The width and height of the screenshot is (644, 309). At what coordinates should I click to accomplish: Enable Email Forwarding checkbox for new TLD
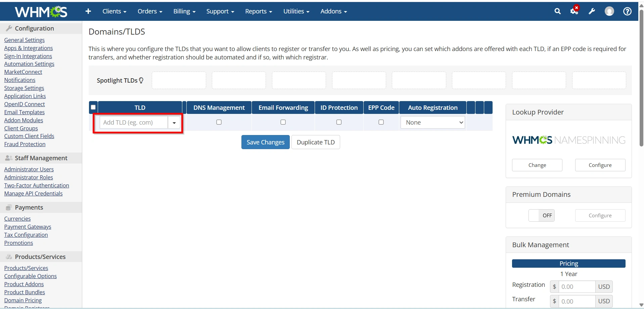point(283,122)
